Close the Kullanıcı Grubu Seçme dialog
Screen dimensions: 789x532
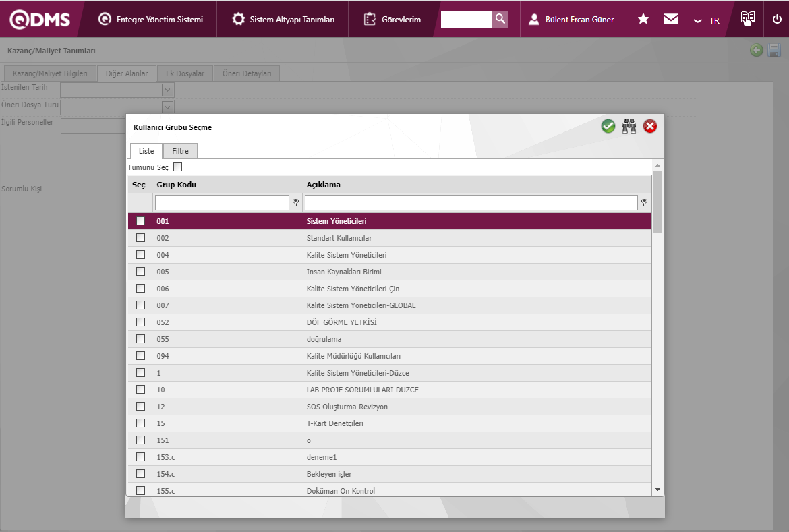[x=650, y=126]
